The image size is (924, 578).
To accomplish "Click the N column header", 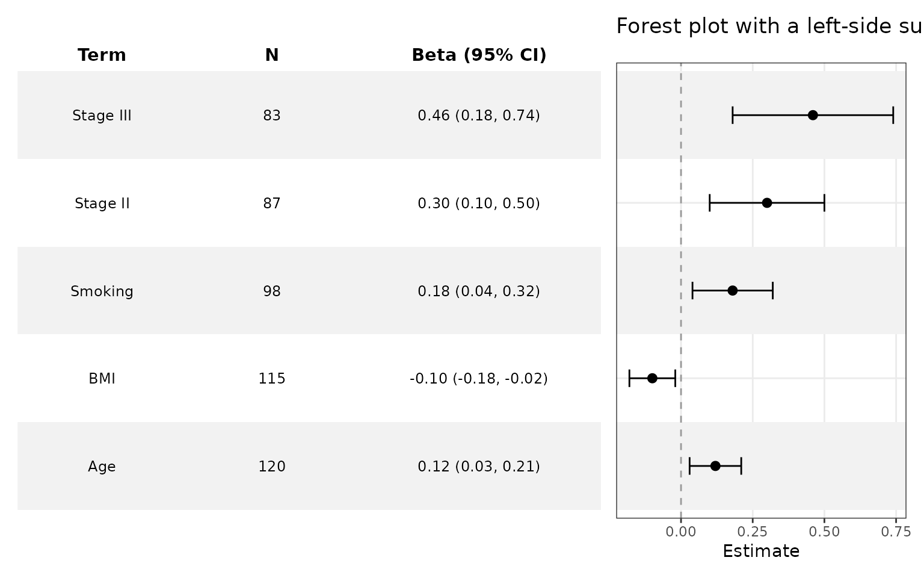I will pos(272,55).
